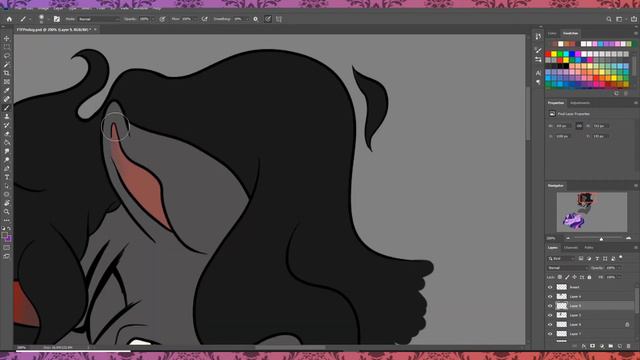The width and height of the screenshot is (640, 360).
Task: Select the Properties tab
Action: pyautogui.click(x=556, y=103)
